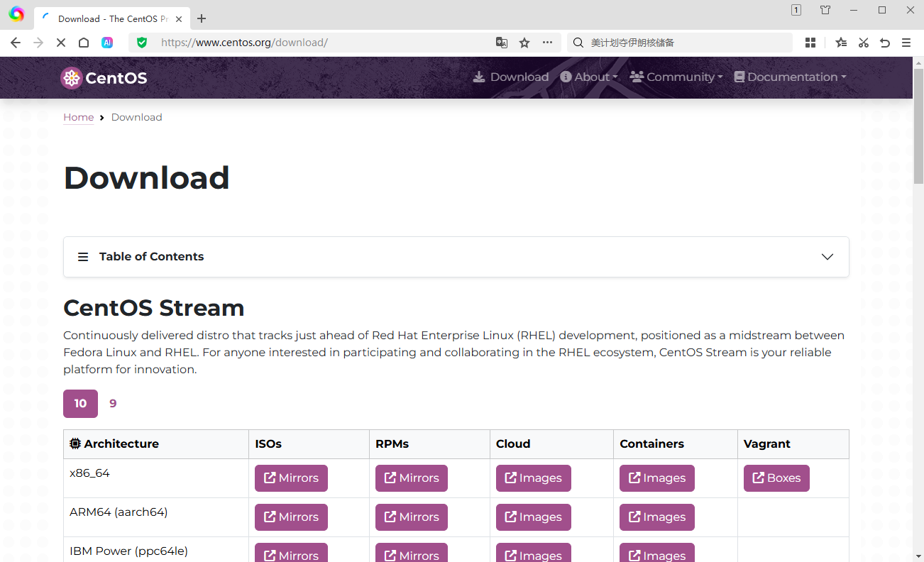Click the green security shield icon
Image resolution: width=924 pixels, height=562 pixels.
coord(142,43)
